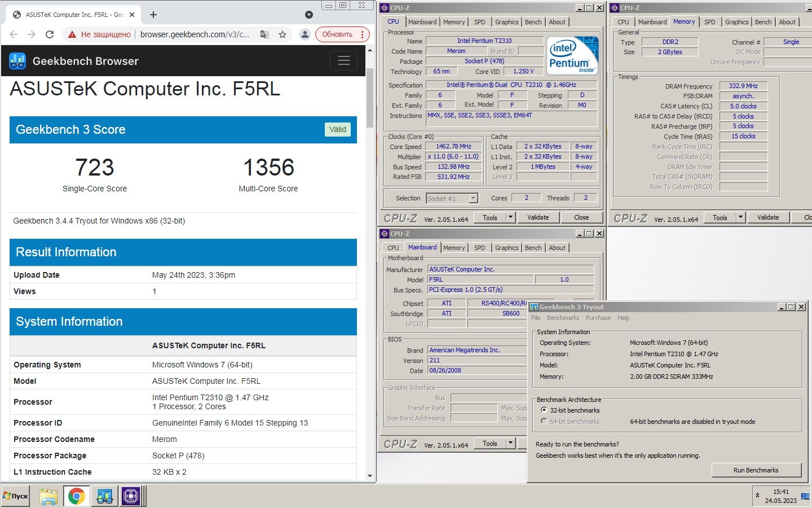The image size is (812, 508).
Task: Open Purchase menu in Geekbench 3 Tryout
Action: click(x=598, y=318)
